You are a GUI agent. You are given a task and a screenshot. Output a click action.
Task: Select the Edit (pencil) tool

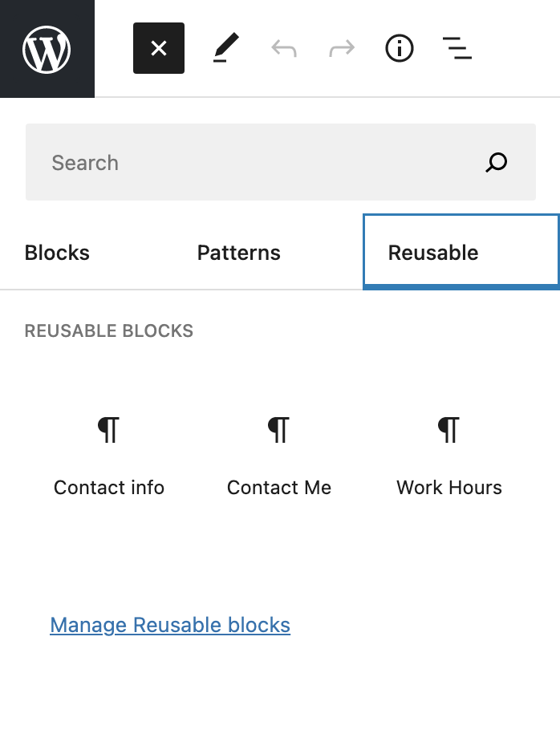coord(225,48)
